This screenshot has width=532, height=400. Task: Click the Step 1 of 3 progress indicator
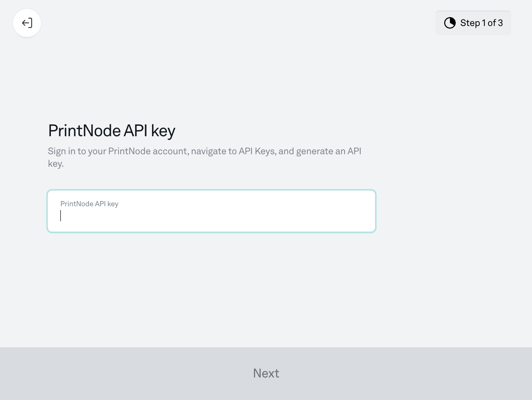473,23
